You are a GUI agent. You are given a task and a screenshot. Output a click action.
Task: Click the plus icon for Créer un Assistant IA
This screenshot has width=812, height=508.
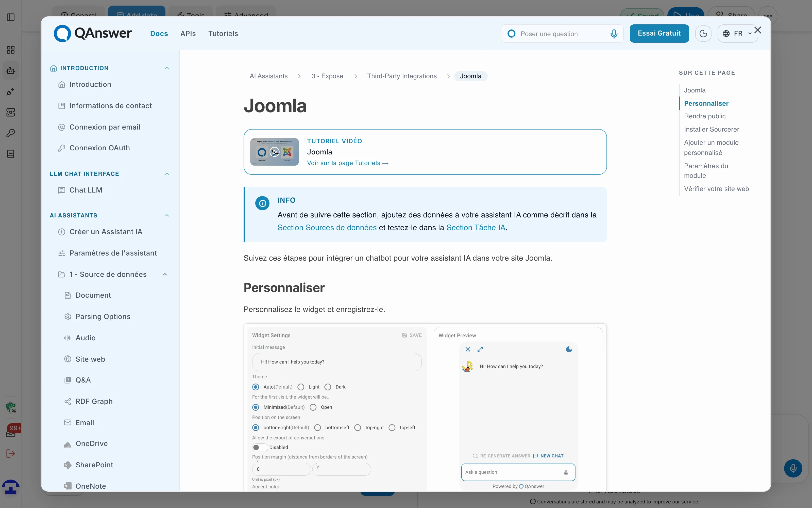pyautogui.click(x=62, y=232)
